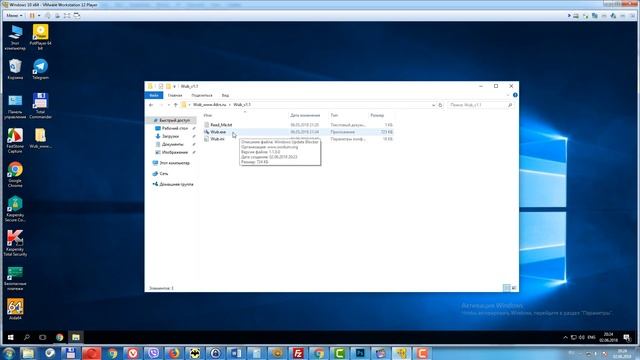Launch Total Commander from the desktop

click(x=40, y=106)
